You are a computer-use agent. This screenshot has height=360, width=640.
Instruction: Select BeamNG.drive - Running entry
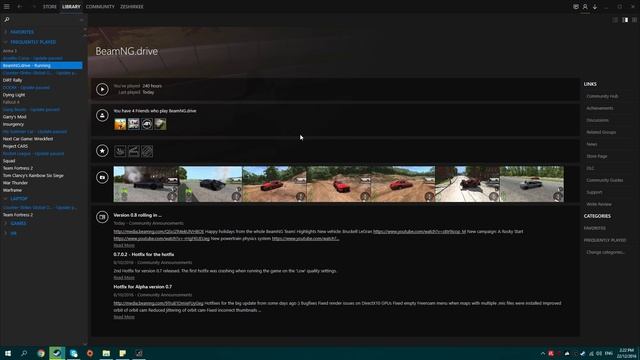(x=41, y=65)
